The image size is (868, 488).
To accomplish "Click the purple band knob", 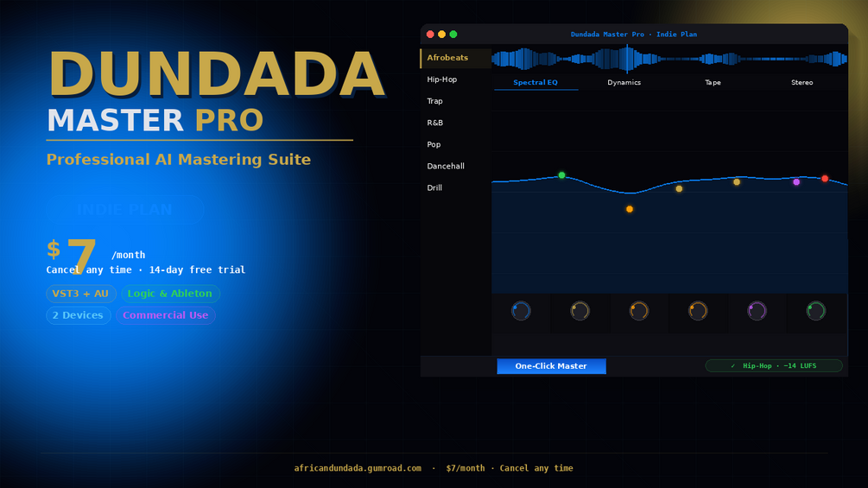I will (x=757, y=311).
